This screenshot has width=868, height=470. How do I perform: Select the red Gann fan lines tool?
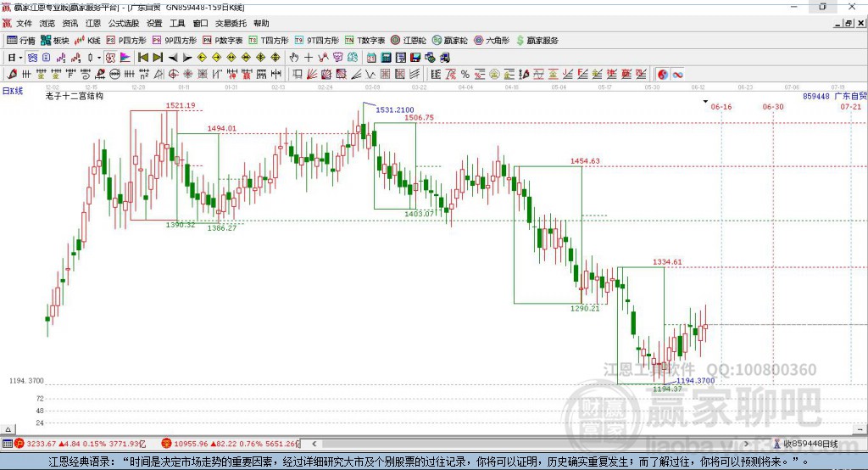click(312, 75)
